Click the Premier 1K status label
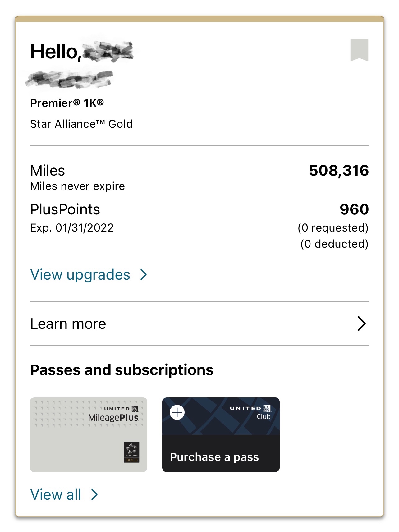Viewport: 399px width, 532px height. click(x=67, y=103)
